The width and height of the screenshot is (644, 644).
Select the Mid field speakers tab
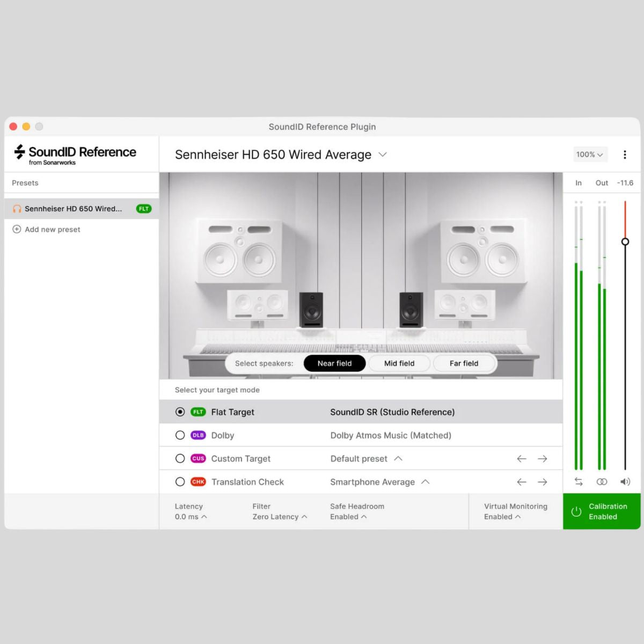[399, 363]
